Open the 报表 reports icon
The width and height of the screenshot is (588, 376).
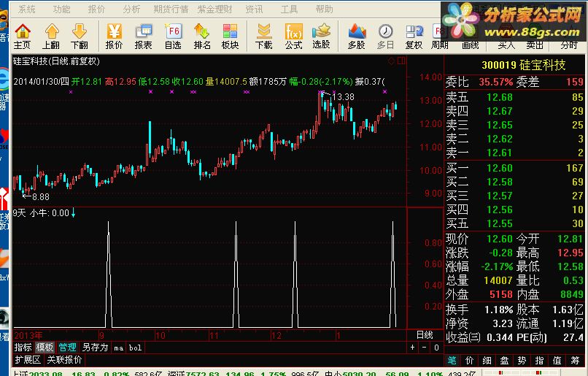coord(143,36)
